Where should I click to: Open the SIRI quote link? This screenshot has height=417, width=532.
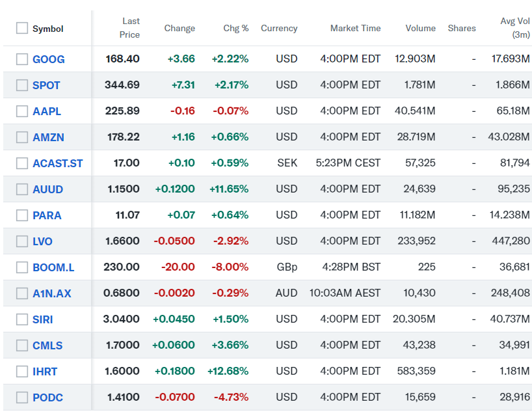(43, 319)
